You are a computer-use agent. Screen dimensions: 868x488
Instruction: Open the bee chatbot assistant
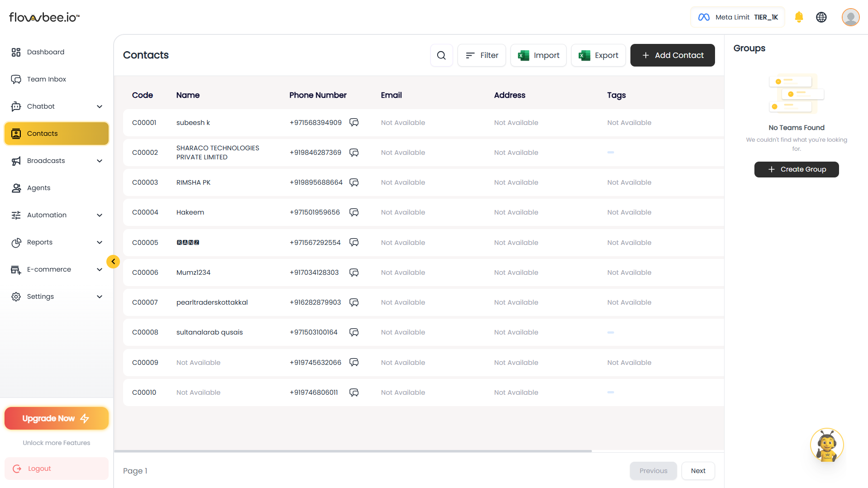827,445
